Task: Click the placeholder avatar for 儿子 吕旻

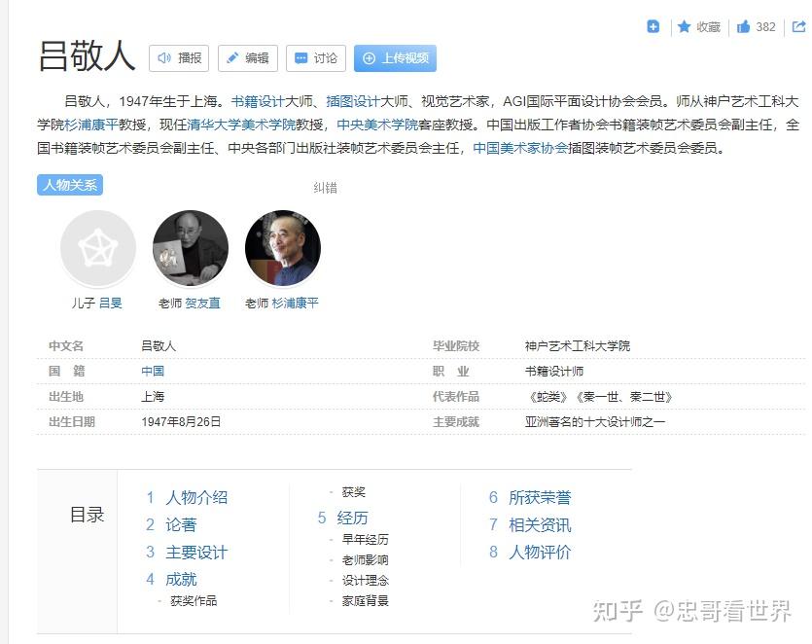Action: click(x=98, y=248)
